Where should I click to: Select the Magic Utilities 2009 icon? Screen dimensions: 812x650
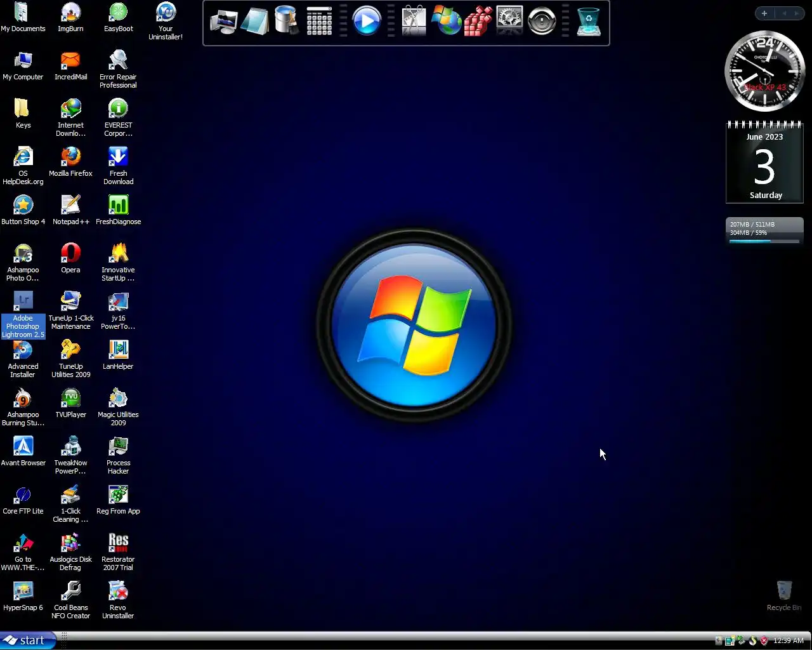point(118,408)
